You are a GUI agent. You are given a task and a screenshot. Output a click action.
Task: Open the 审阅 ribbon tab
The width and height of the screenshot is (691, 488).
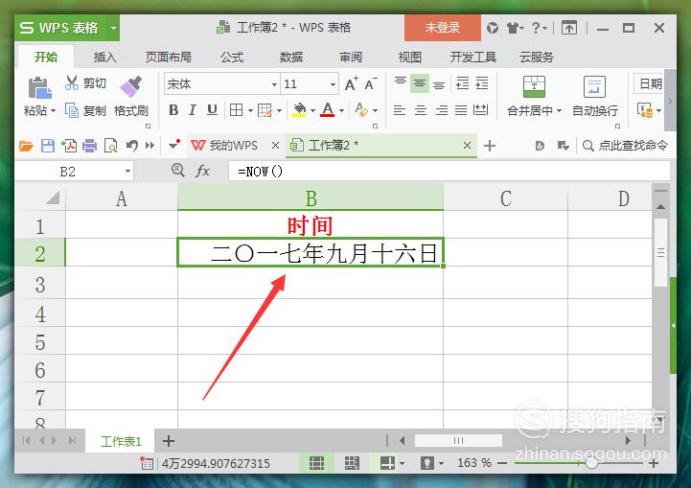(351, 57)
